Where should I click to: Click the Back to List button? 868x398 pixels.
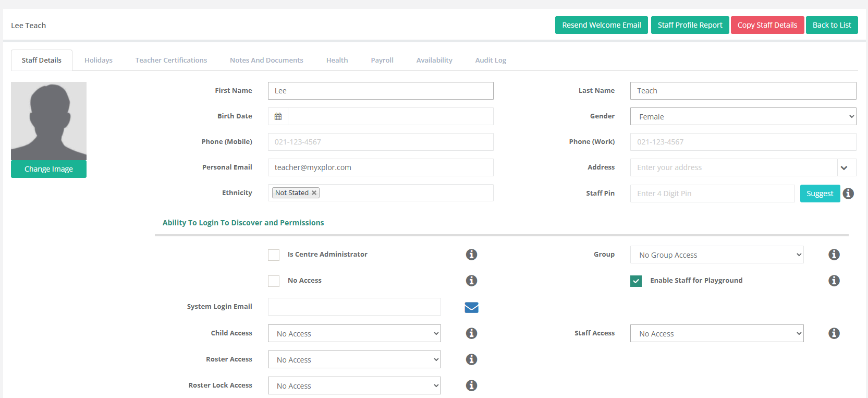click(x=832, y=25)
